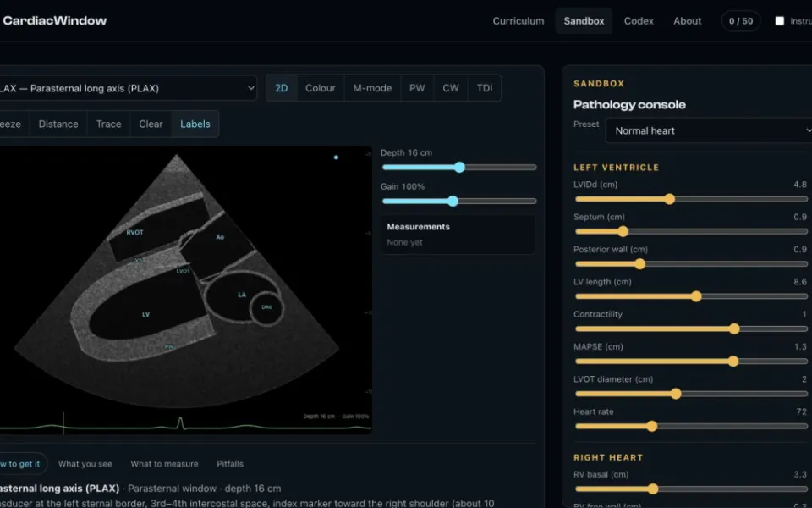The image size is (812, 508).
Task: Click the MAPSE value 1.3
Action: tap(799, 347)
